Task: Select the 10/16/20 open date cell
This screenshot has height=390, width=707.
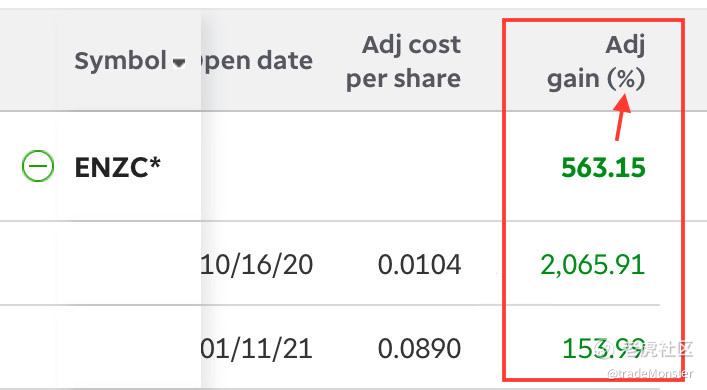Action: tap(257, 264)
